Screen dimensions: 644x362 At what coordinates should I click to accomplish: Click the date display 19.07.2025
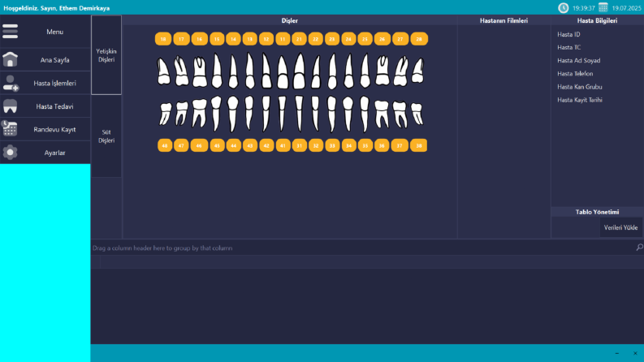point(626,8)
